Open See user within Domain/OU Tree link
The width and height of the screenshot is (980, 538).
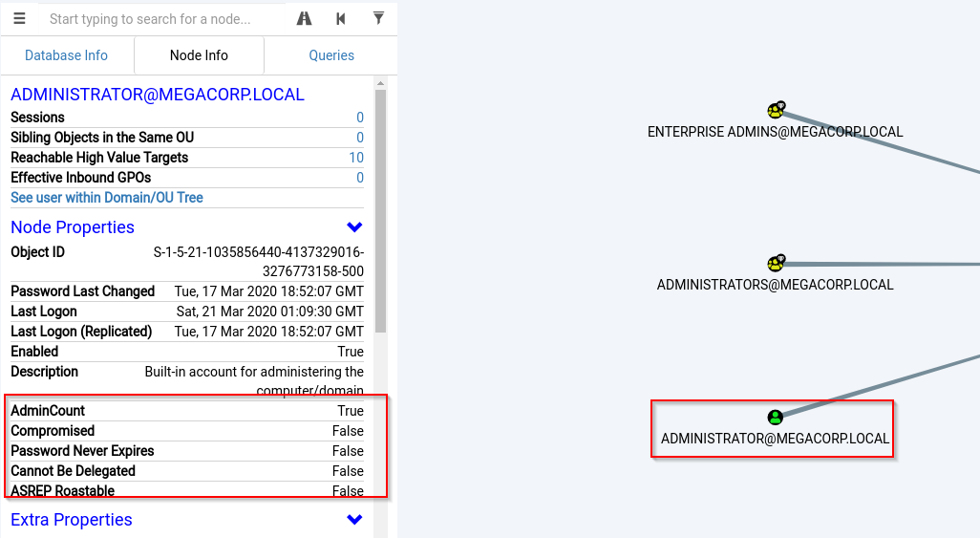tap(107, 198)
